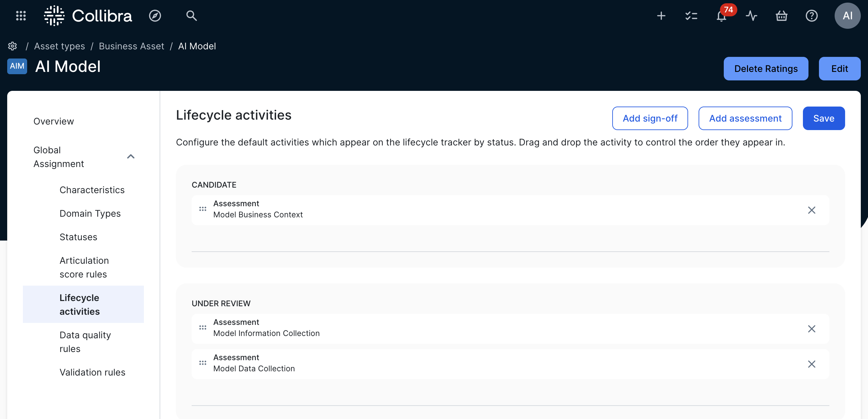Open notifications bell with 74 badge
868x419 pixels.
point(722,15)
